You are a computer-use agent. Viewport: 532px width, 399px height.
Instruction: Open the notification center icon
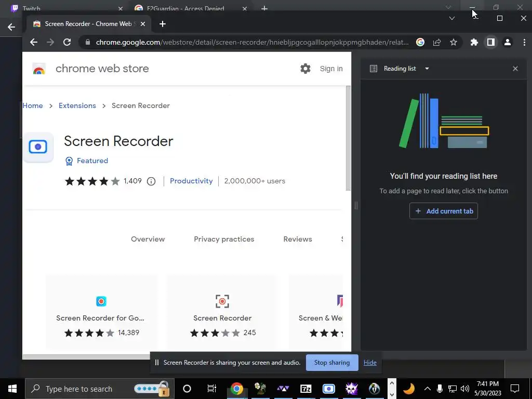coord(515,389)
